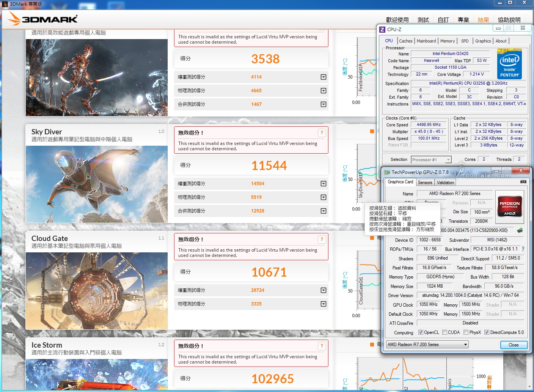Open the Processor #1 selection dropdown
Image resolution: width=534 pixels, height=392 pixels.
[x=431, y=160]
